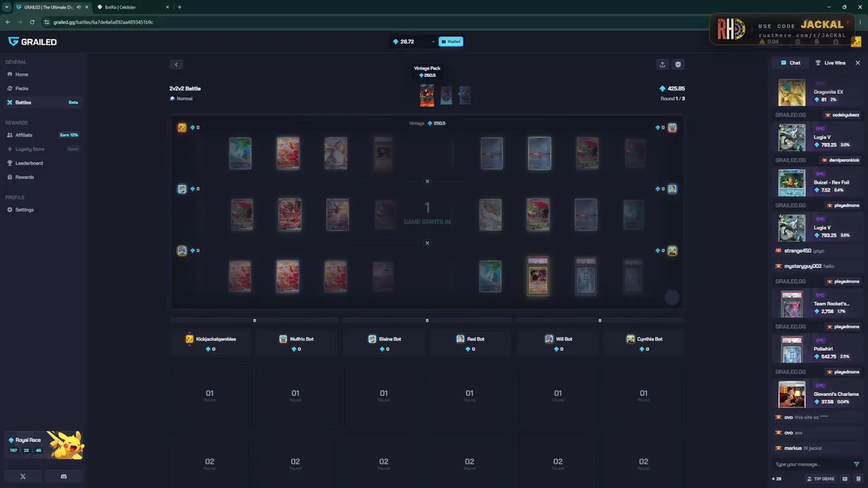
Task: Click the chat rules icon beside TIP GEMS
Action: [x=845, y=479]
